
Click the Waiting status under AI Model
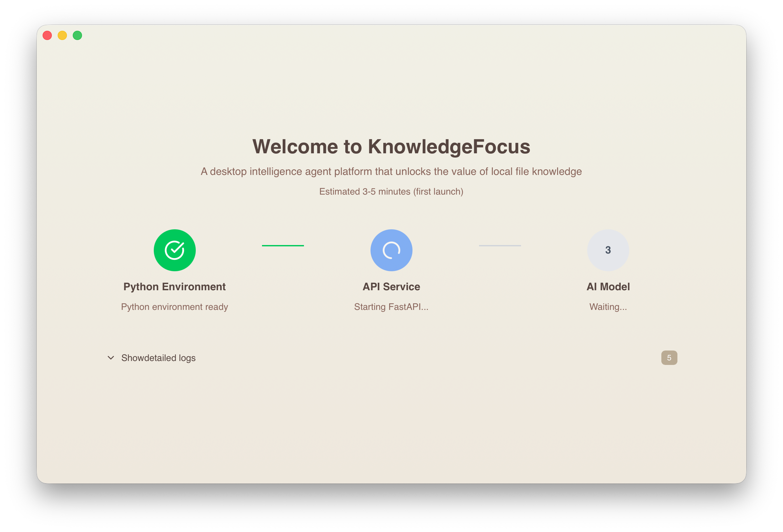pyautogui.click(x=608, y=307)
